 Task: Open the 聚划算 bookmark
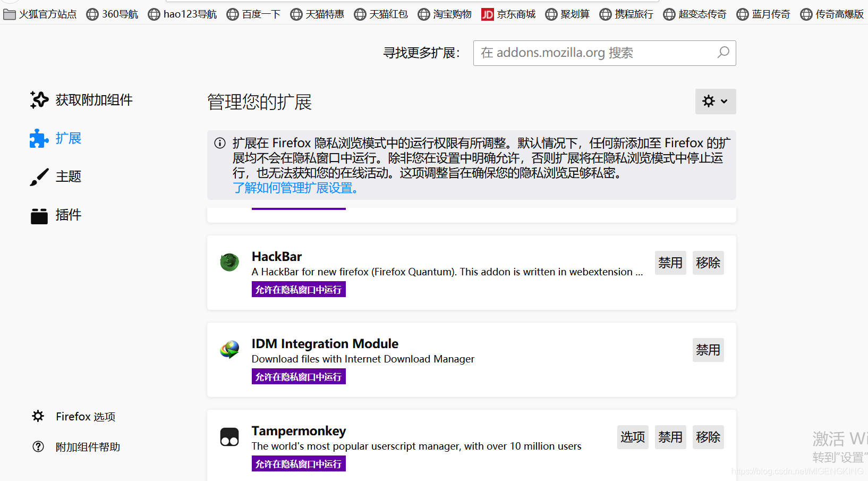(x=567, y=14)
